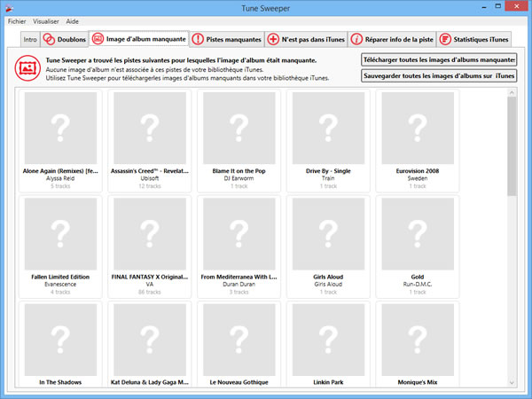Image resolution: width=532 pixels, height=399 pixels.
Task: Click the "86 tracks" count label
Action: click(150, 292)
